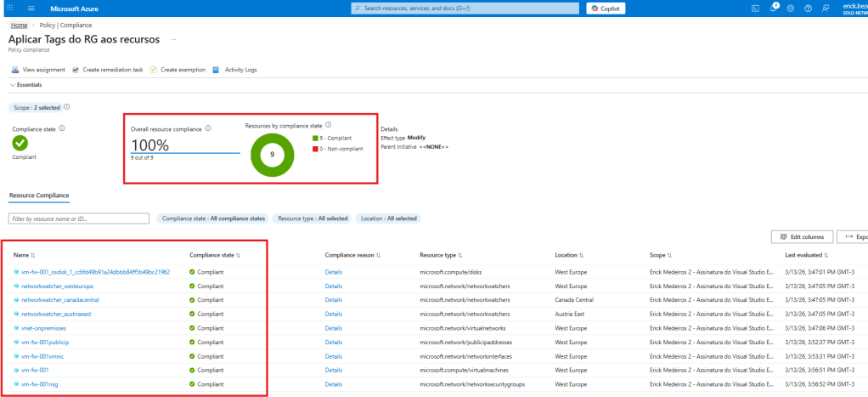
Task: Open the Location filter dropdown
Action: click(387, 218)
